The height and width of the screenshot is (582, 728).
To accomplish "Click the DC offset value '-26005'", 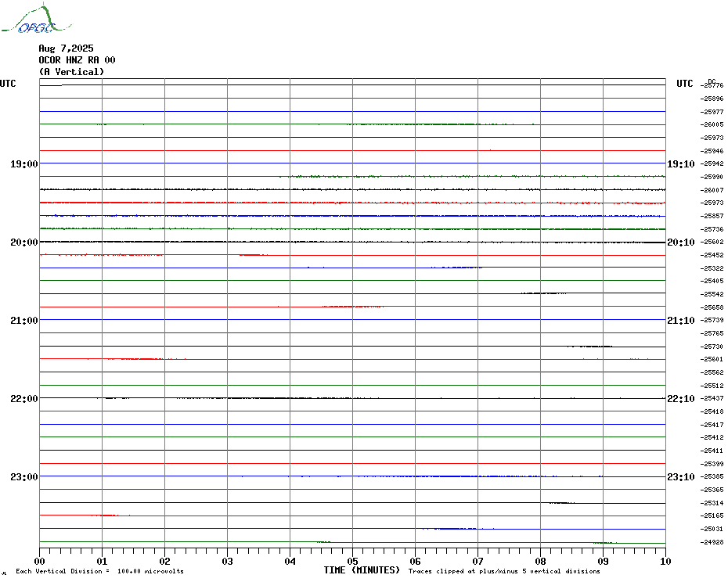I will coord(712,124).
